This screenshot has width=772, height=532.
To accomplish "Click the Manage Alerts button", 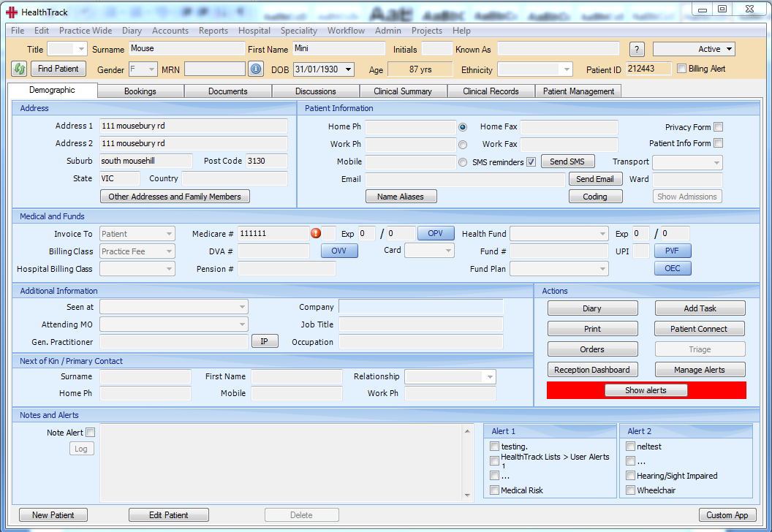I will (x=700, y=370).
